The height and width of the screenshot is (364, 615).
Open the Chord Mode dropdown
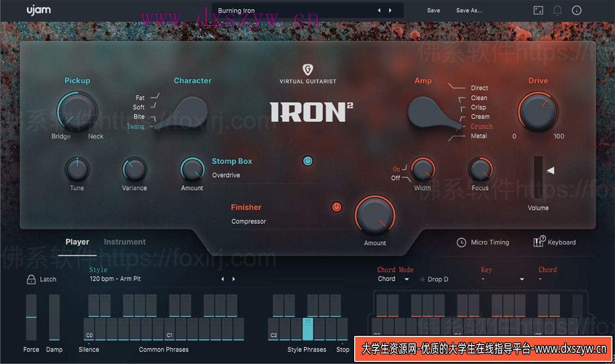click(394, 279)
